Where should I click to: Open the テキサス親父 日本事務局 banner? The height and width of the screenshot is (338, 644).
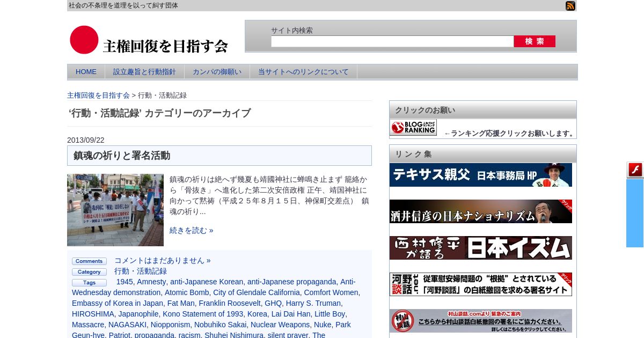click(x=481, y=175)
